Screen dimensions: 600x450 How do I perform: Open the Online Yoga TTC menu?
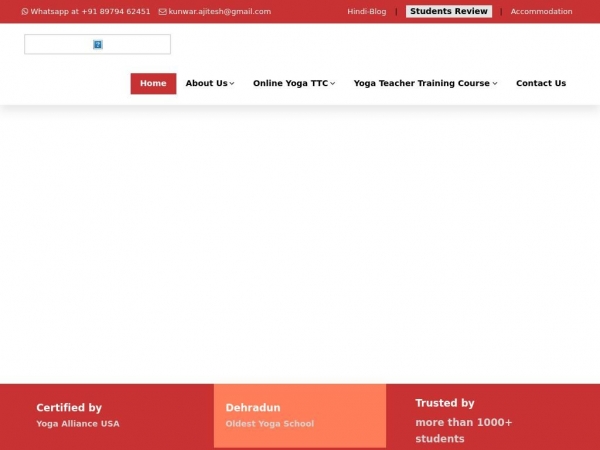click(290, 83)
